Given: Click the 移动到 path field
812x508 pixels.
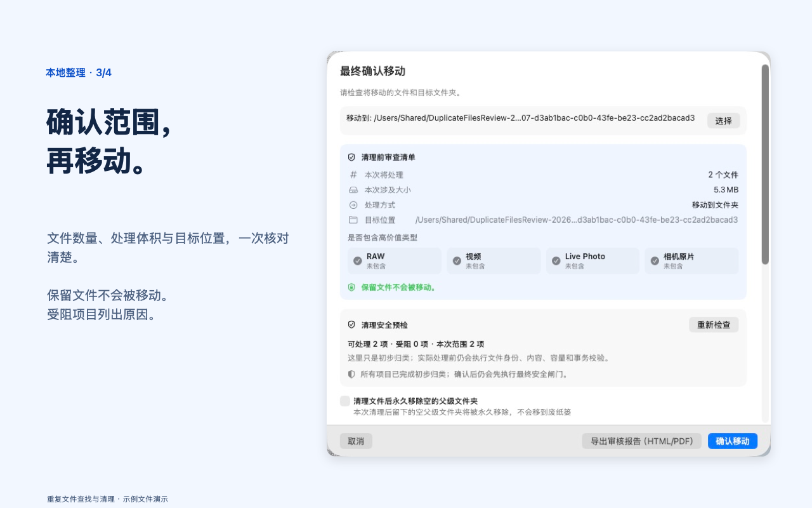Looking at the screenshot, I should pos(520,118).
